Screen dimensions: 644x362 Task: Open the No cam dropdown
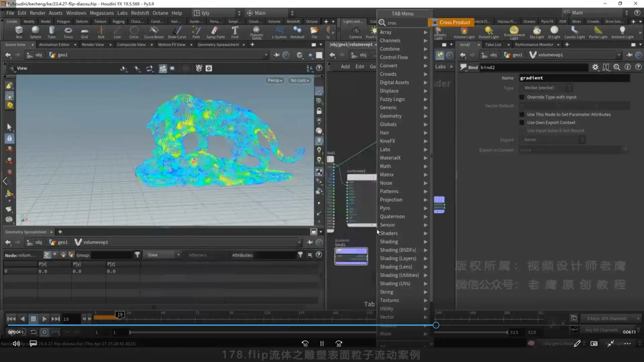coord(300,80)
